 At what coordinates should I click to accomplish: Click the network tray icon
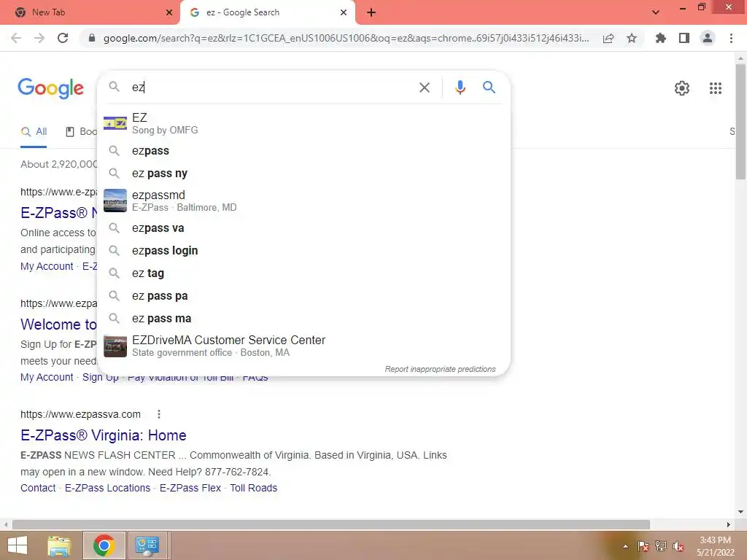(x=661, y=546)
